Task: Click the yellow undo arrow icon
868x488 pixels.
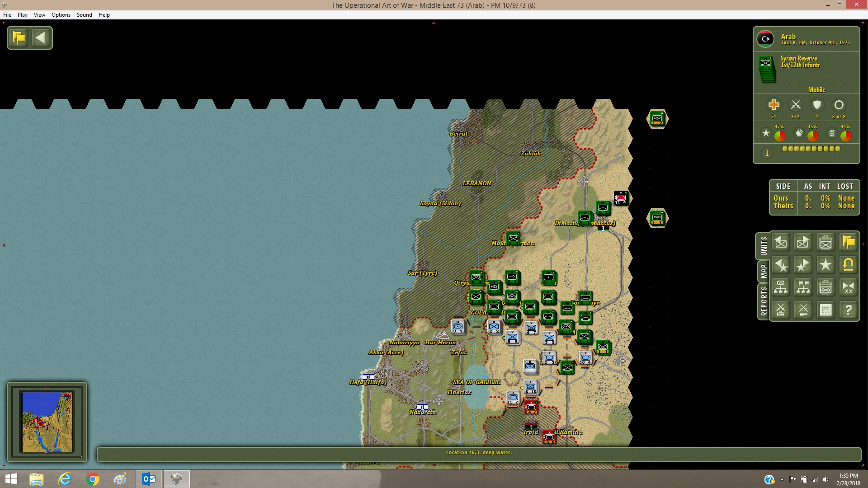Action: [x=849, y=265]
